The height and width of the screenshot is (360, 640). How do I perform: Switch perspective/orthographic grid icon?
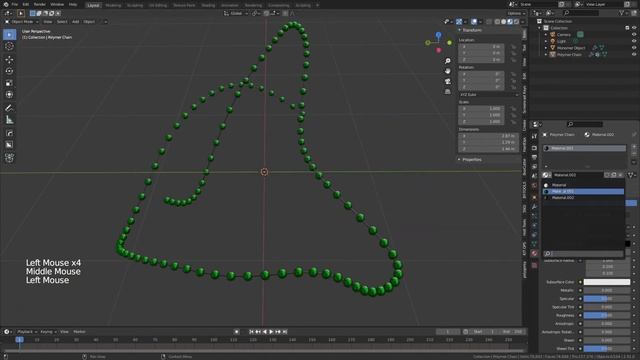tap(448, 91)
